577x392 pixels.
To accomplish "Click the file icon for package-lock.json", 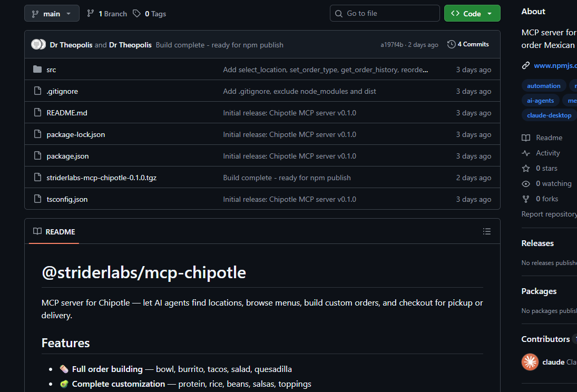I will tap(37, 134).
